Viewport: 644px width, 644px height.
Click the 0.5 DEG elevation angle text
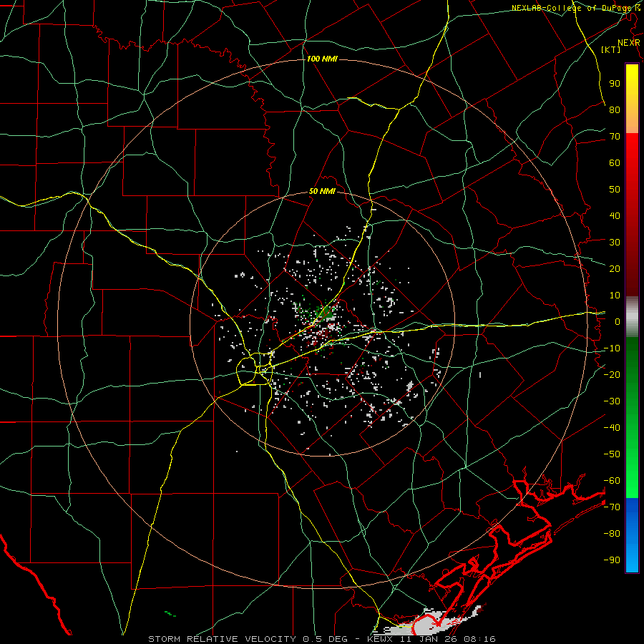[325, 639]
